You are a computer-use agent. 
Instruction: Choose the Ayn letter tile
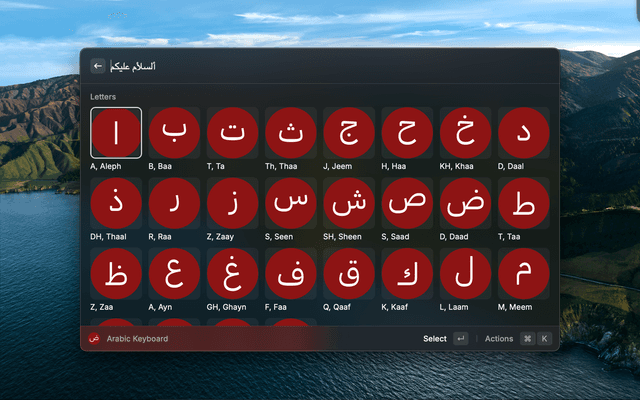click(x=174, y=274)
